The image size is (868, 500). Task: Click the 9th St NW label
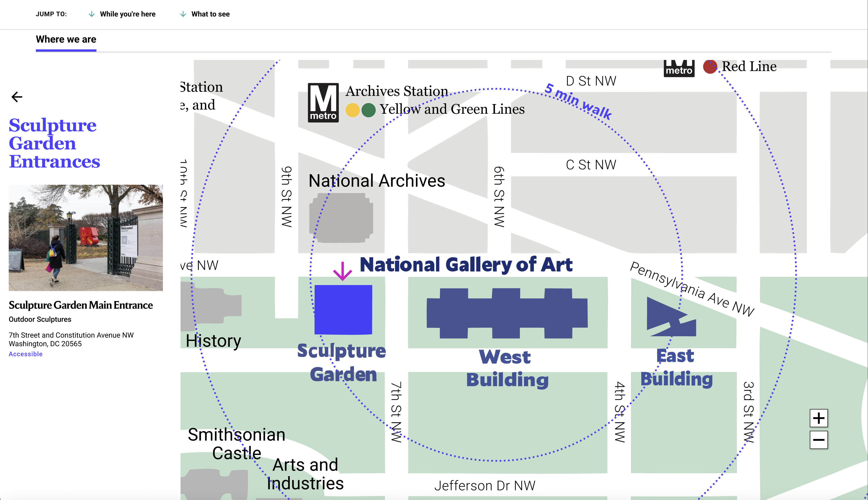(286, 197)
